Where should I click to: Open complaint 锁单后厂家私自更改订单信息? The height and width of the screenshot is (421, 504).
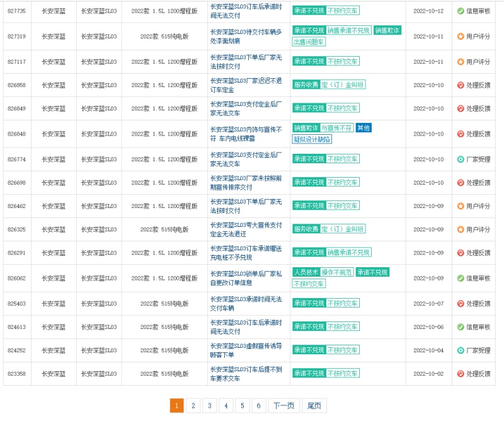246,278
